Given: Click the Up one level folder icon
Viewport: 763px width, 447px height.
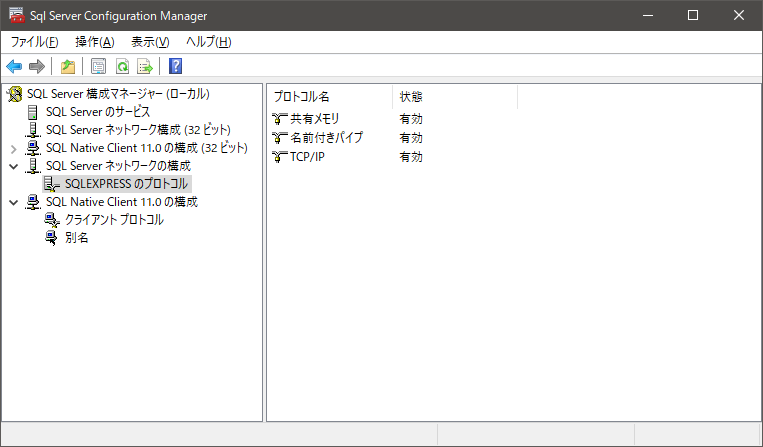Looking at the screenshot, I should click(68, 66).
